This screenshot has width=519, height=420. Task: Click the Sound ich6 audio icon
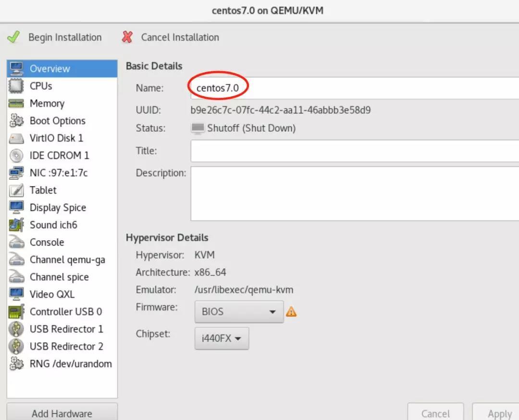pyautogui.click(x=16, y=225)
